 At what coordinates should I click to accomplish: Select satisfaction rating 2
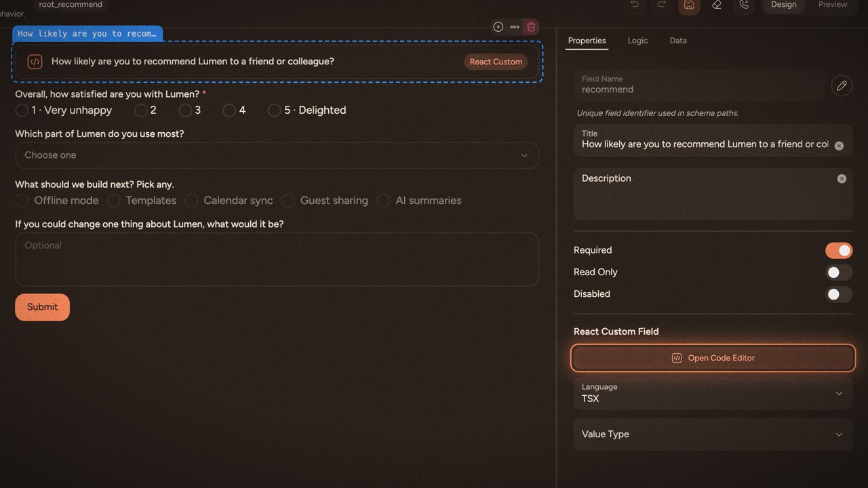point(140,110)
